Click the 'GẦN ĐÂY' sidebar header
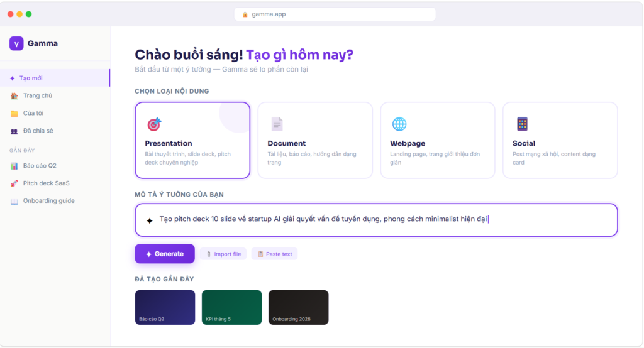The image size is (644, 348). coord(22,151)
